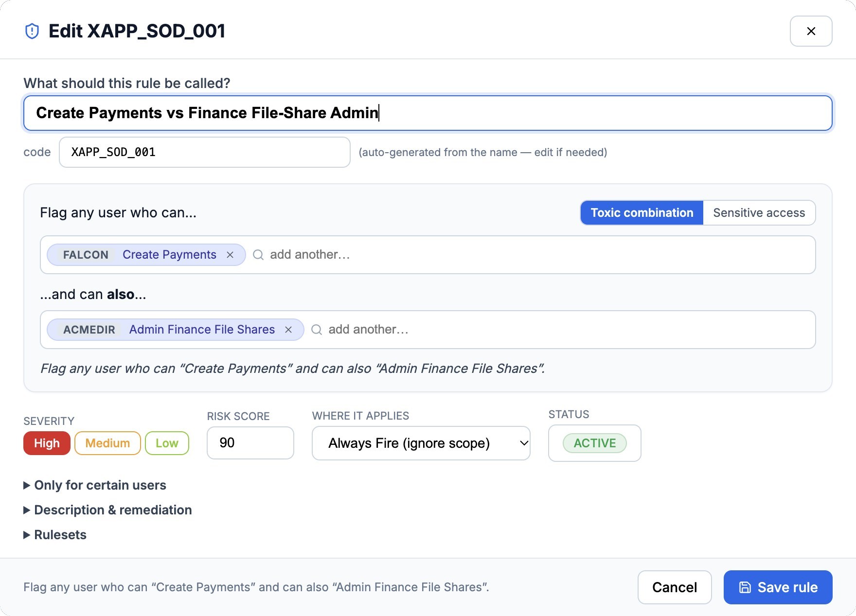
Task: Set severity to High
Action: click(47, 443)
